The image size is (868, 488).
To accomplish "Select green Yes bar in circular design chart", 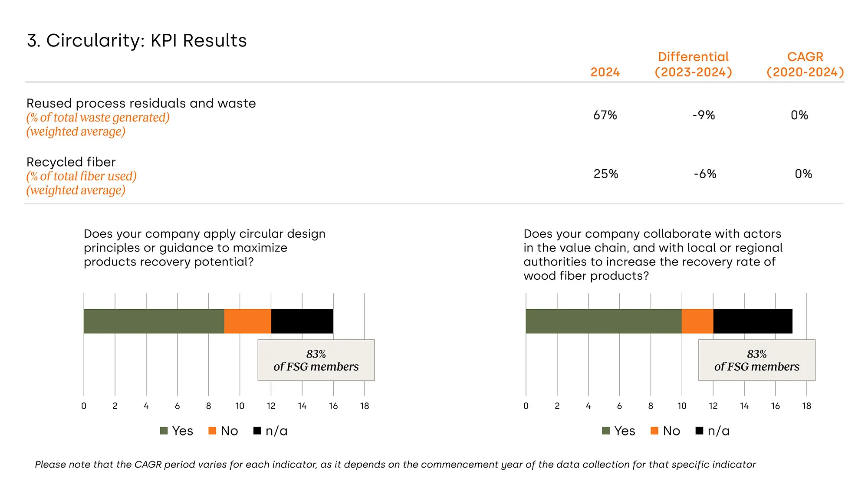I will point(154,321).
